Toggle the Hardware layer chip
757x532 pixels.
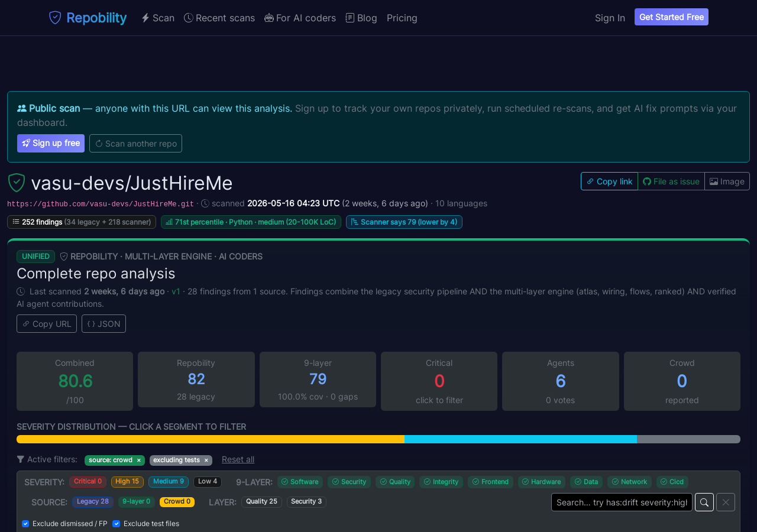(541, 482)
